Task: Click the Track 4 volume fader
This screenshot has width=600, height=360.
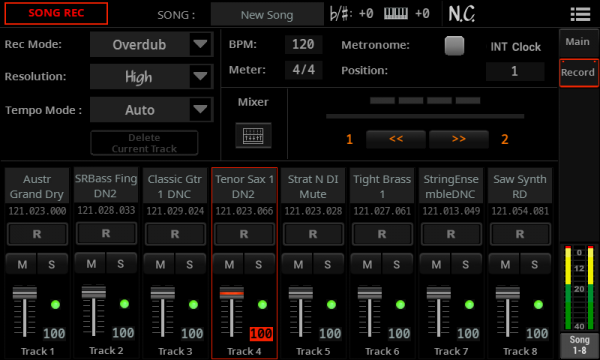Action: point(232,294)
